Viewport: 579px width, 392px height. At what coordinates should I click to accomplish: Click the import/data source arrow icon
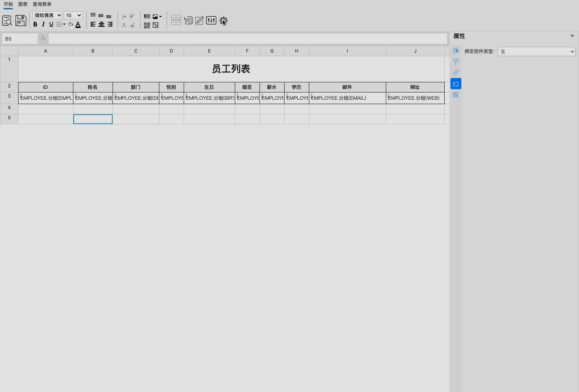188,20
